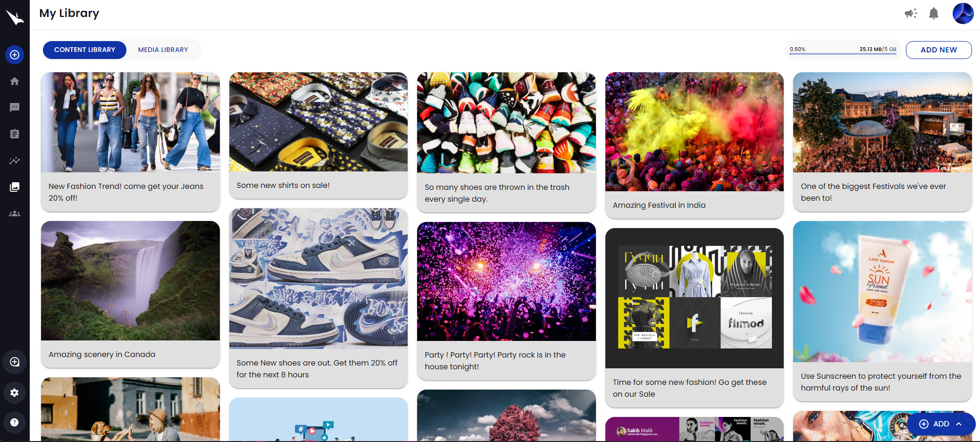
Task: Open the help question mark icon
Action: coord(15,422)
